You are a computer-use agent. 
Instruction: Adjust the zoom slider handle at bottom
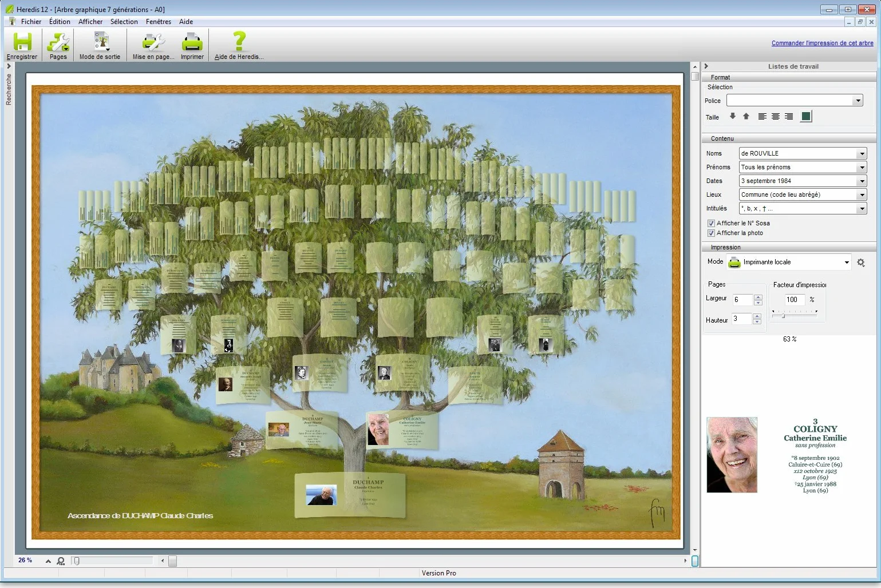click(x=77, y=561)
